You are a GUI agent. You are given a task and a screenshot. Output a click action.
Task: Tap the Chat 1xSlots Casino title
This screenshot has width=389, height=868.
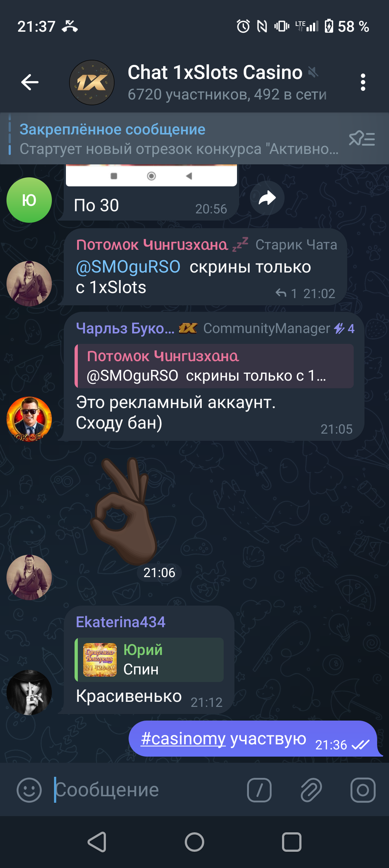[215, 72]
